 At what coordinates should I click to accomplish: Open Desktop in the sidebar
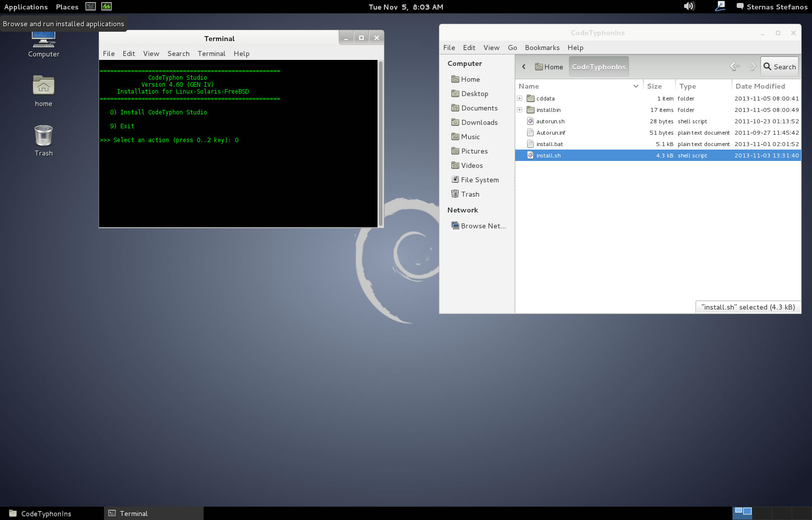[470, 94]
